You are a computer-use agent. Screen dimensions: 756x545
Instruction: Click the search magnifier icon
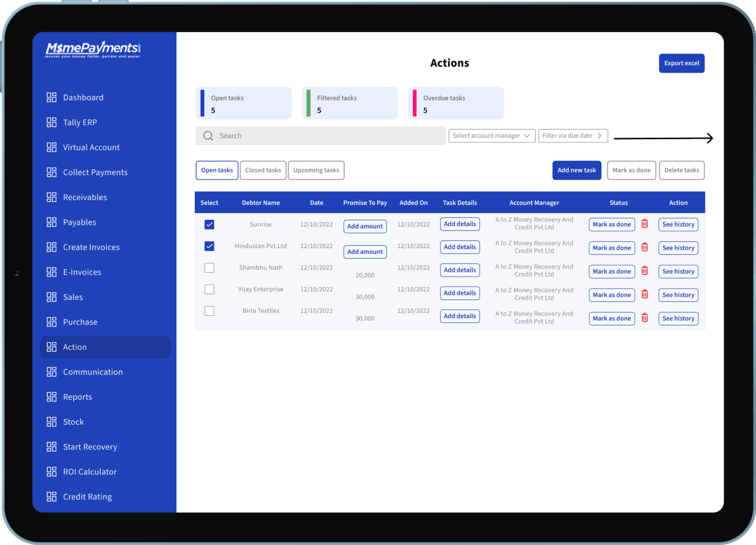click(x=208, y=136)
